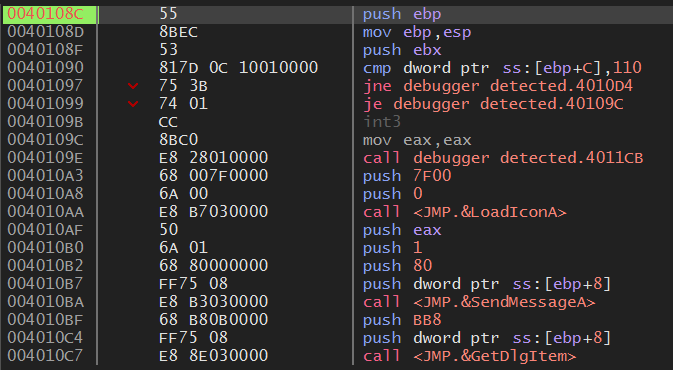Select the 'mov ebp,esp' instruction
Viewport: 673px width, 370px height.
pyautogui.click(x=417, y=32)
